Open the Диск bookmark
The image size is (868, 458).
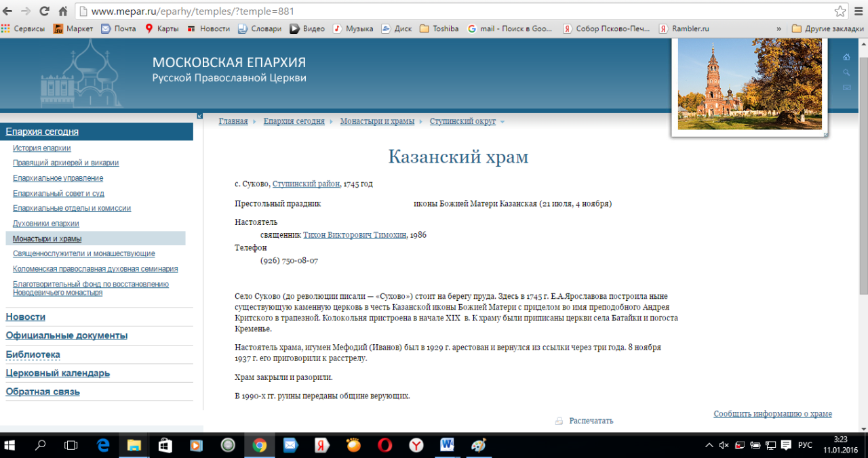[x=397, y=28]
